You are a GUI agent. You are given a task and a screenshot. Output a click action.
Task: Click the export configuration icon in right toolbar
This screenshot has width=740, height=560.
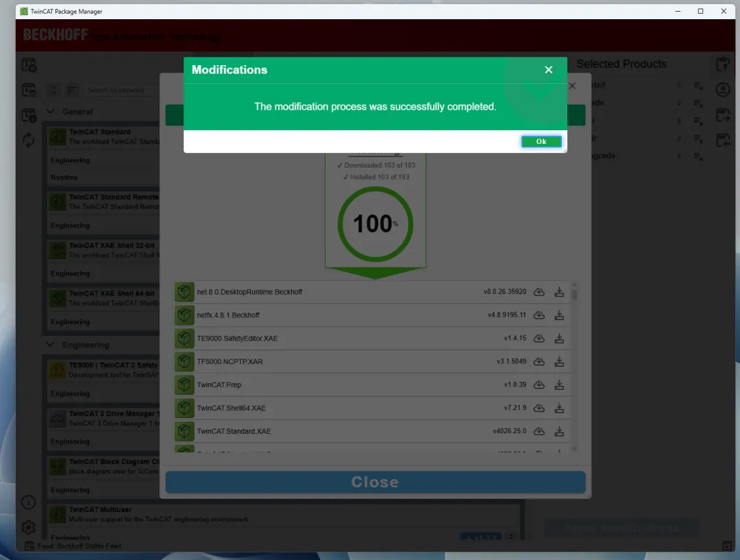pyautogui.click(x=723, y=114)
